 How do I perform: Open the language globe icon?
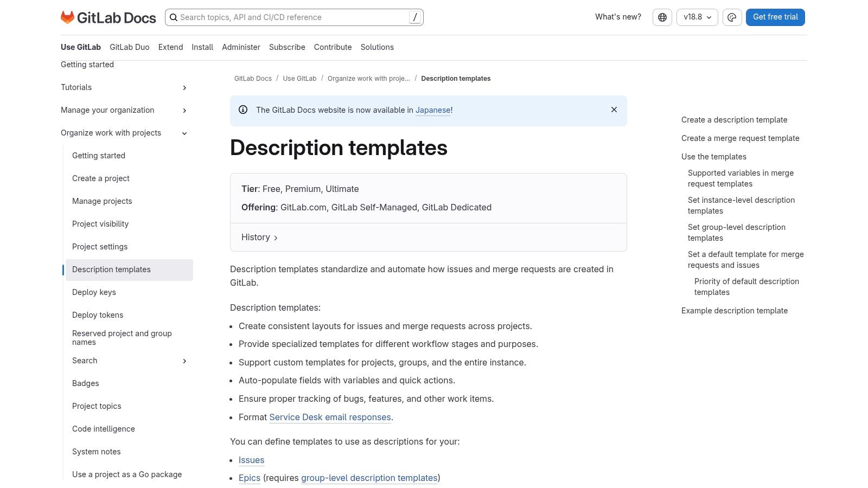point(662,17)
